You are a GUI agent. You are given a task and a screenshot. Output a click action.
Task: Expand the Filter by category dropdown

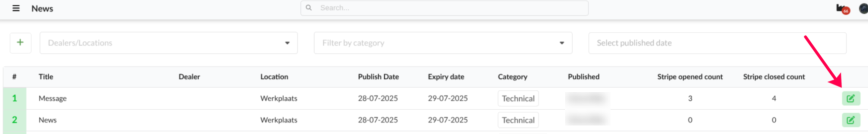pos(443,43)
